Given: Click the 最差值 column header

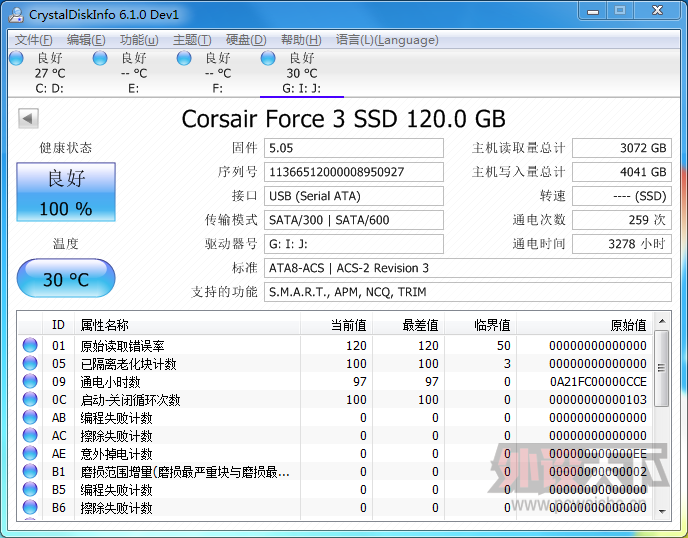Looking at the screenshot, I should click(x=408, y=325).
